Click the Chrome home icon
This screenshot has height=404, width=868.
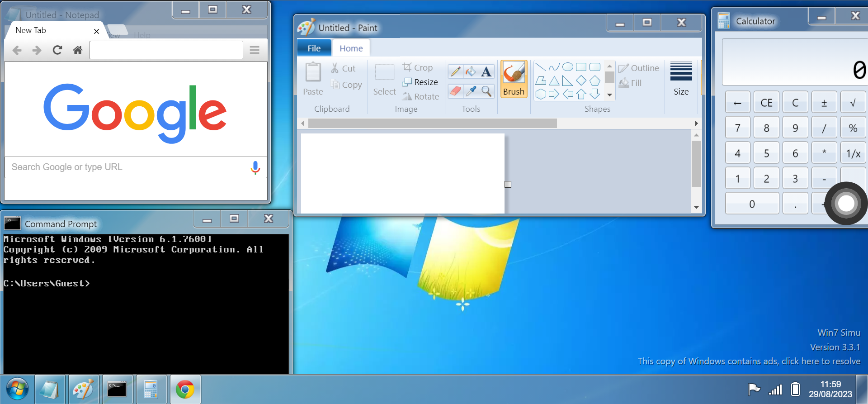[x=78, y=50]
